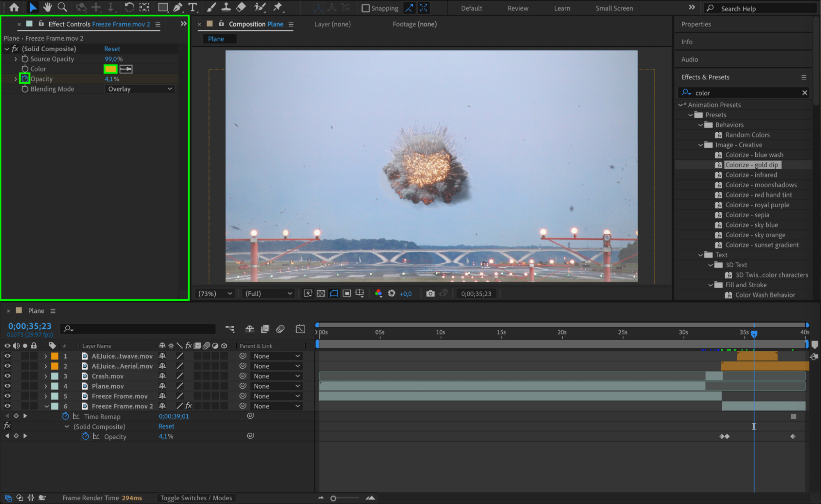Click Toggle Switches / Modes button
821x504 pixels.
pos(196,498)
